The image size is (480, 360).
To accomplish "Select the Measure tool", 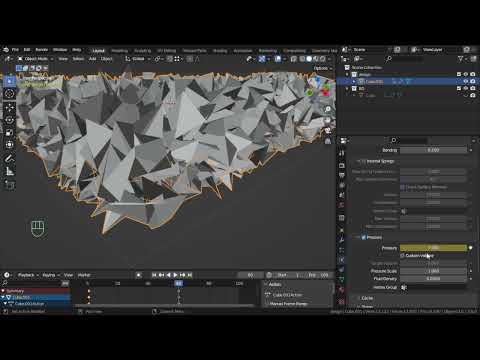I will click(x=10, y=171).
